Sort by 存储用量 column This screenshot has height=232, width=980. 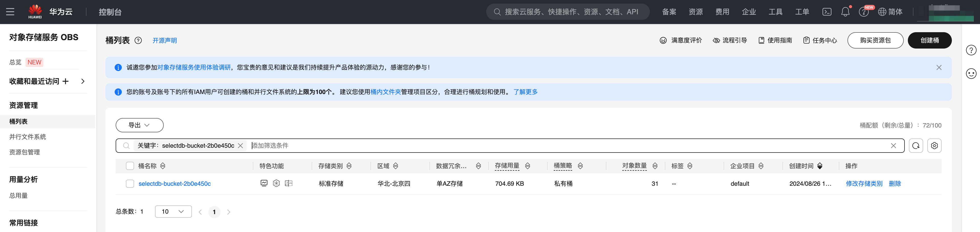pos(528,166)
